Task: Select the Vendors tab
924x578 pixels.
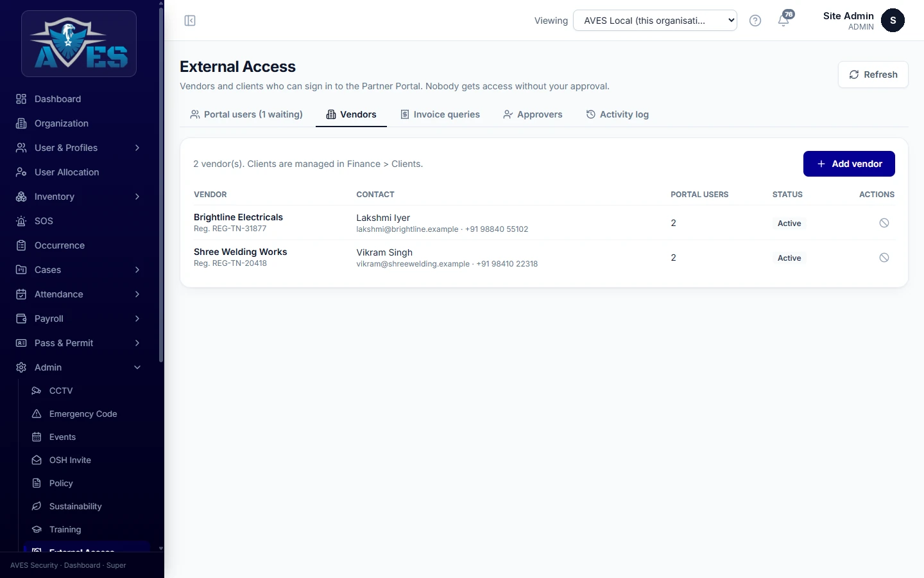Action: pyautogui.click(x=351, y=114)
